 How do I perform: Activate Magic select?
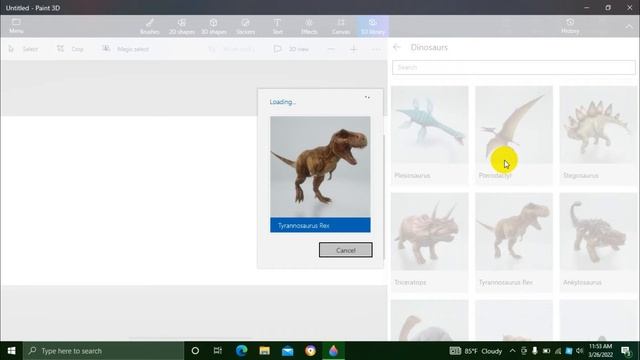(125, 49)
